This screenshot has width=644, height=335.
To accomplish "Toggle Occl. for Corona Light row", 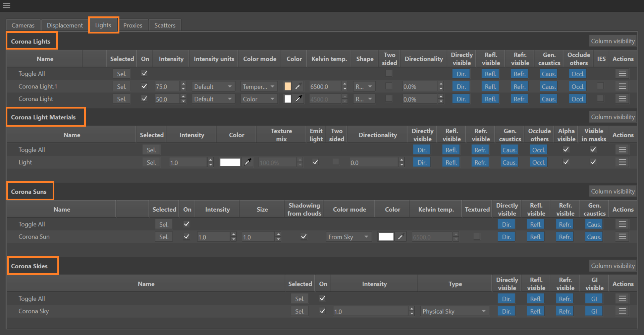I will click(x=578, y=99).
